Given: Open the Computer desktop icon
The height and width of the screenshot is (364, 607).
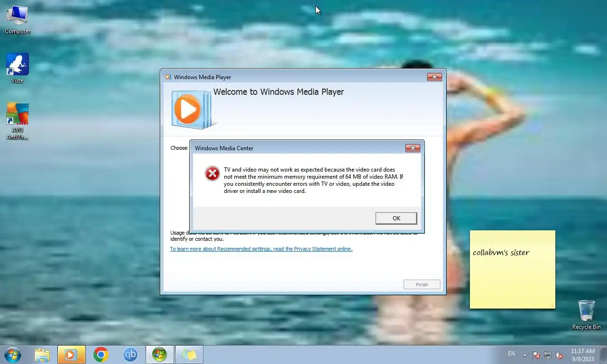Looking at the screenshot, I should coord(18,19).
